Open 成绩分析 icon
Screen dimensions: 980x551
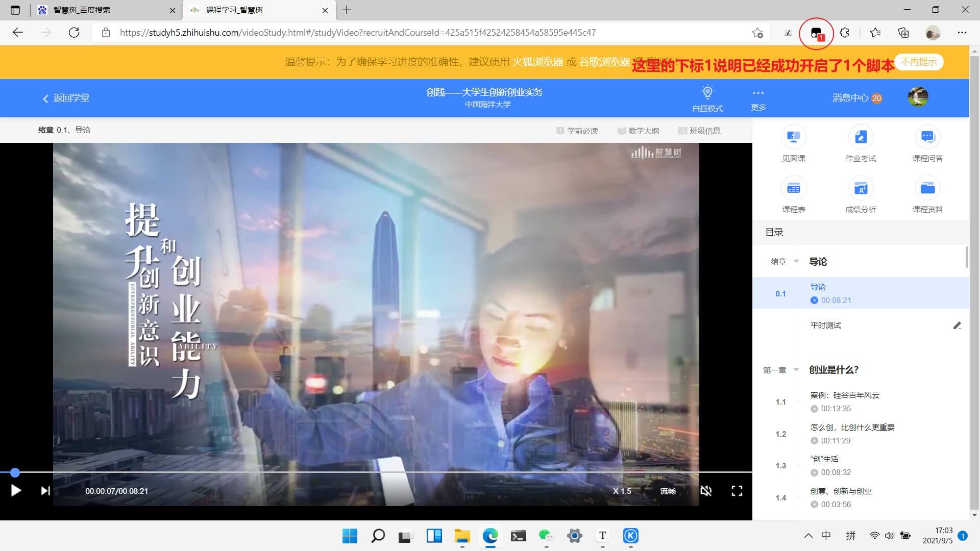(x=861, y=188)
